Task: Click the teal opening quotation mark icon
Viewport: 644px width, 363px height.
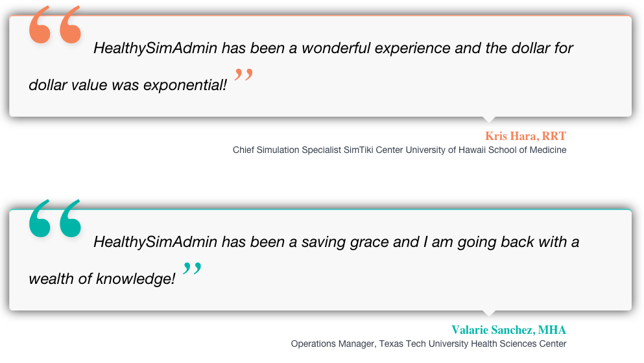Action: coord(55,219)
